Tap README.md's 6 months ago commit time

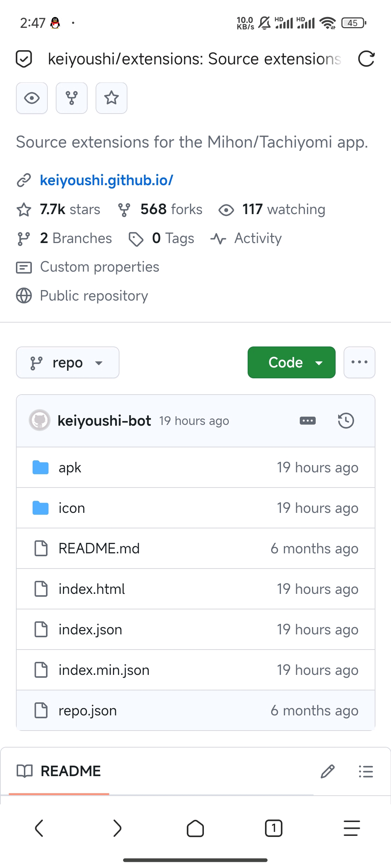pos(314,549)
